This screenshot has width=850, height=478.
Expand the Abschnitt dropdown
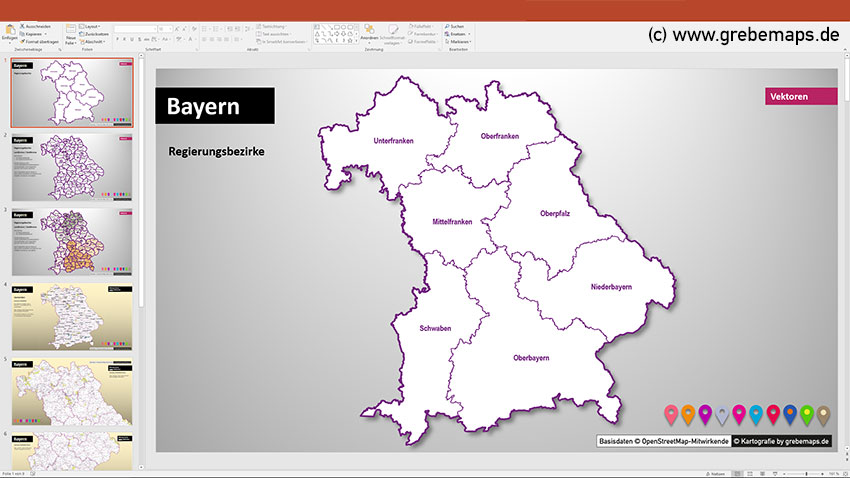pos(94,41)
